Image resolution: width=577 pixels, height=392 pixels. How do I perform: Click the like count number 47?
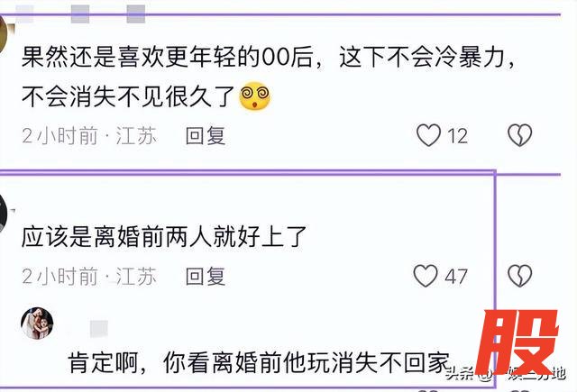point(456,277)
